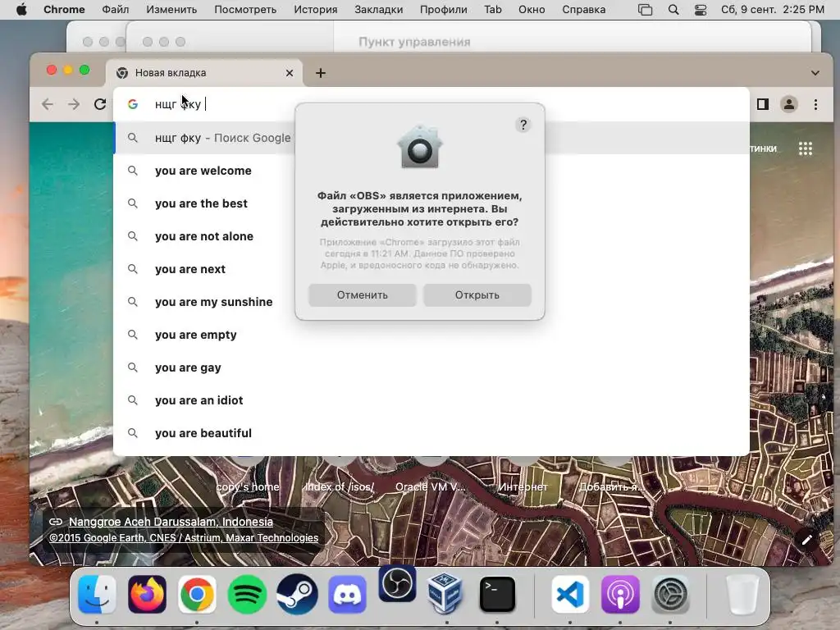Click the background Пункт управления window title
Image resolution: width=840 pixels, height=630 pixels.
coord(414,42)
